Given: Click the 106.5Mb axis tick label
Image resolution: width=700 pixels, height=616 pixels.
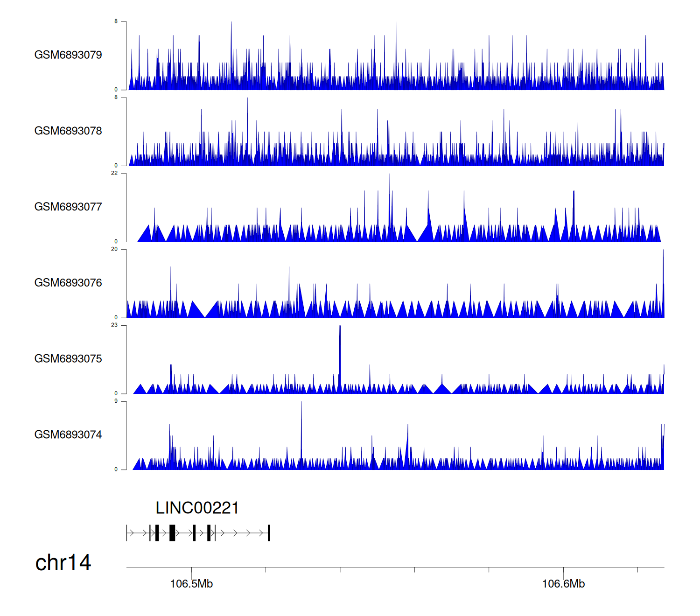Looking at the screenshot, I should [x=191, y=584].
